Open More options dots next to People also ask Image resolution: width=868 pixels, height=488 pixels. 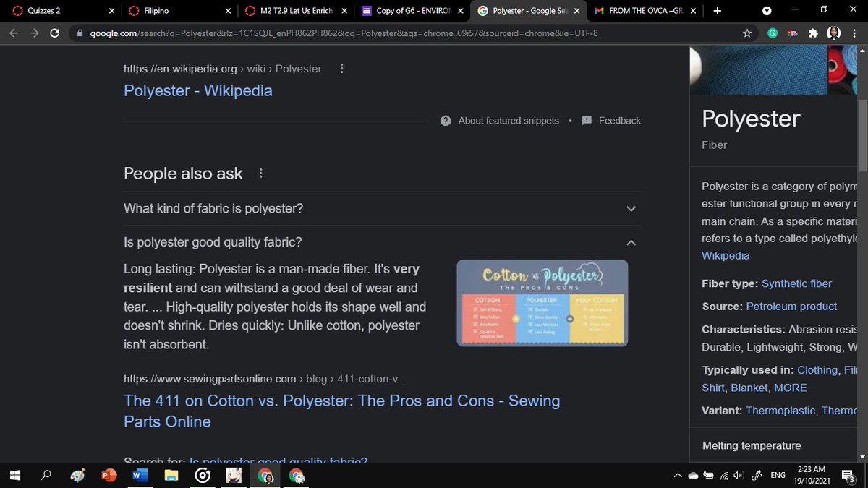tap(261, 174)
